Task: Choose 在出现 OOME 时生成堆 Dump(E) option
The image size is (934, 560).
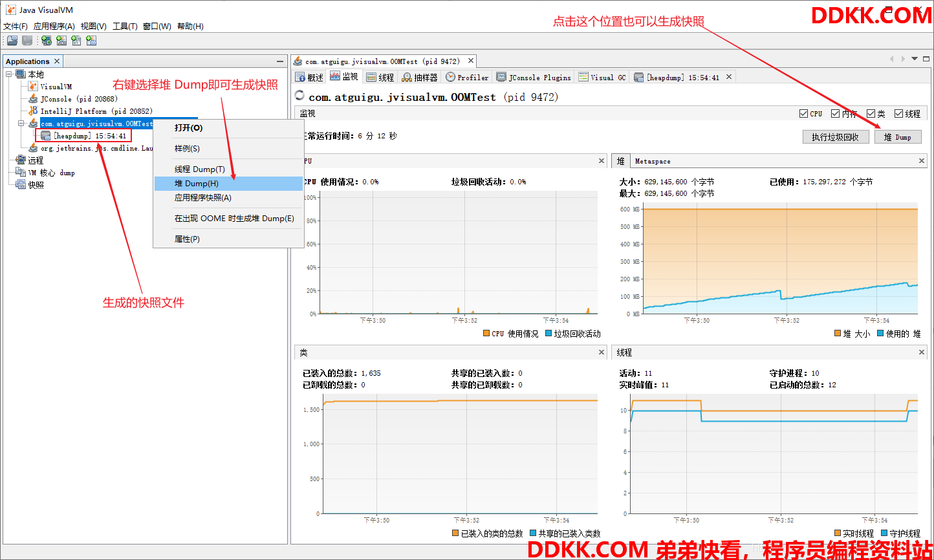Action: [228, 219]
